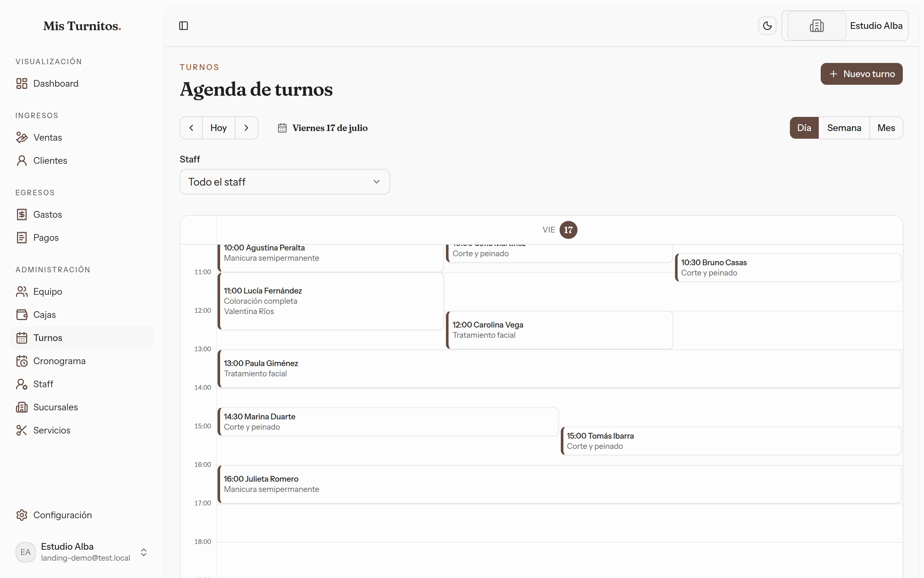Click the Dashboard grid icon

pyautogui.click(x=22, y=83)
